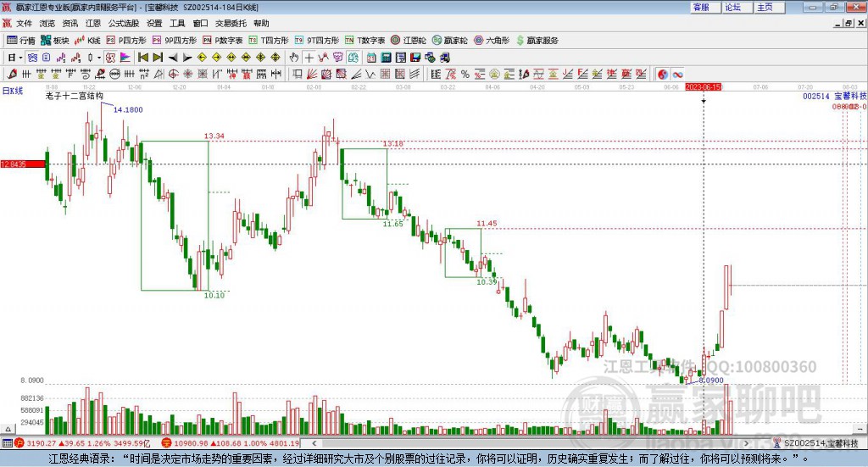The width and height of the screenshot is (868, 467).
Task: Click the up-arrow expander beside volume pane
Action: pyautogui.click(x=8, y=429)
